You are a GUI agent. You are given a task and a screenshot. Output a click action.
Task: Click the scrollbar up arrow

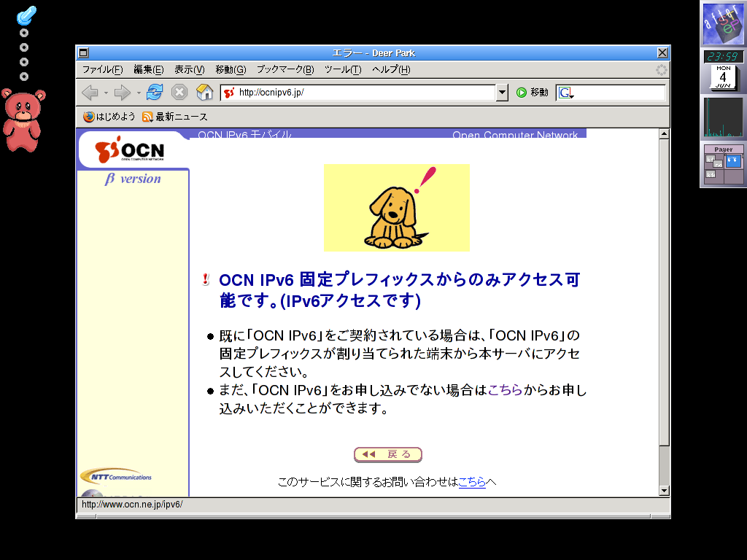pos(664,134)
